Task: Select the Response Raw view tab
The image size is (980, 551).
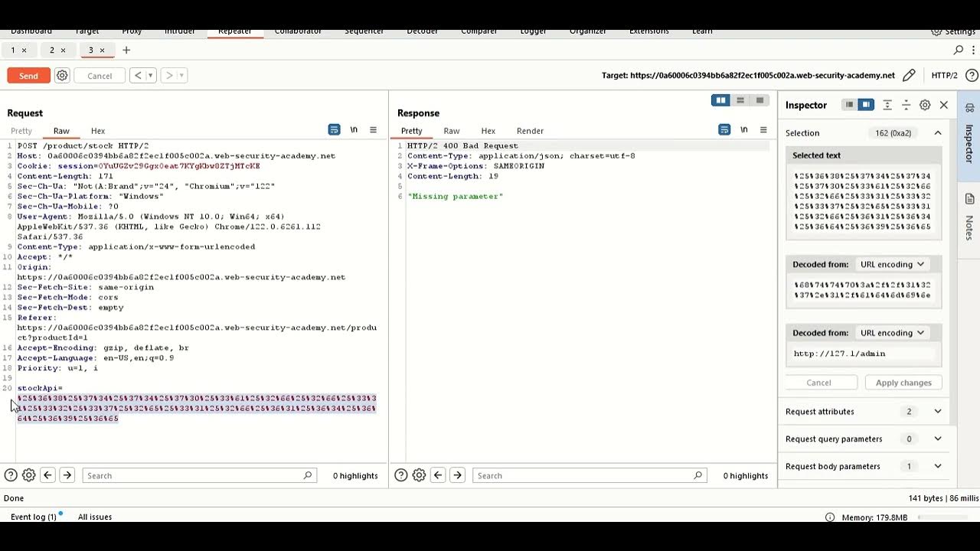Action: [x=452, y=131]
